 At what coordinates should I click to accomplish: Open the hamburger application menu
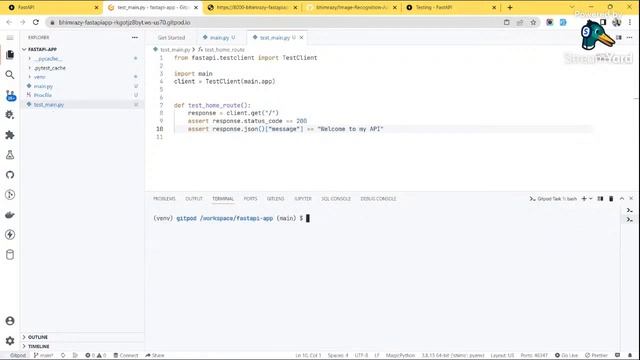coord(10,38)
